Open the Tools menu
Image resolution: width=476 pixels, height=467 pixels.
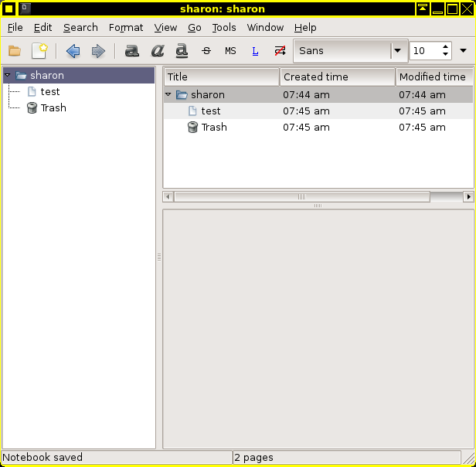click(224, 28)
